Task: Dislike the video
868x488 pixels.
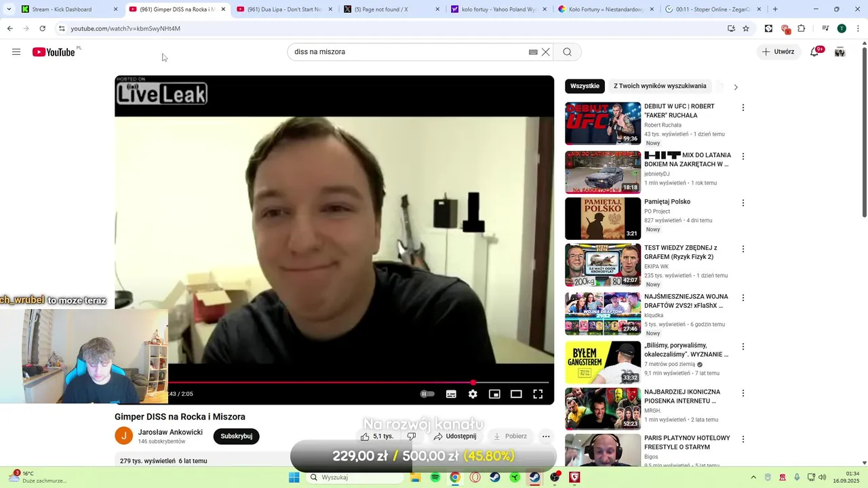Action: click(411, 436)
